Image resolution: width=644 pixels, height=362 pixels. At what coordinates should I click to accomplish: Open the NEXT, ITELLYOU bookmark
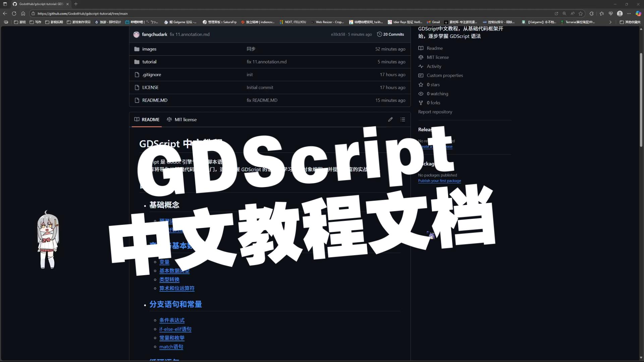click(x=293, y=22)
